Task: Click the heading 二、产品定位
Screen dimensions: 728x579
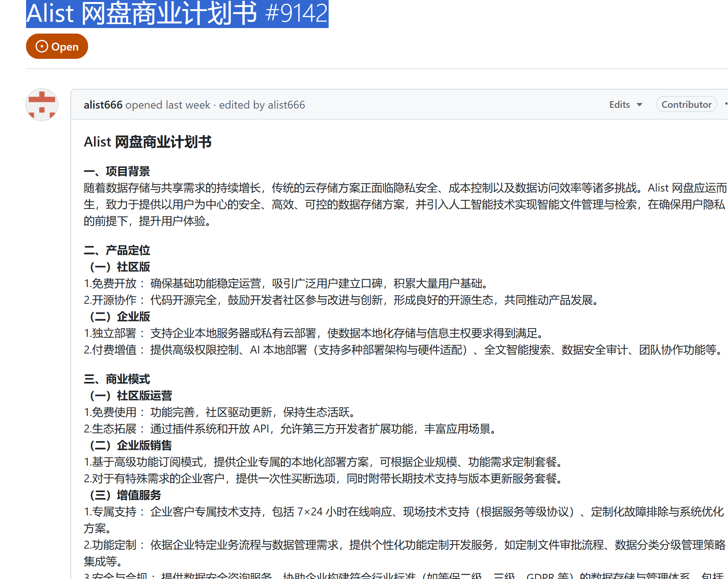Action: click(x=117, y=250)
